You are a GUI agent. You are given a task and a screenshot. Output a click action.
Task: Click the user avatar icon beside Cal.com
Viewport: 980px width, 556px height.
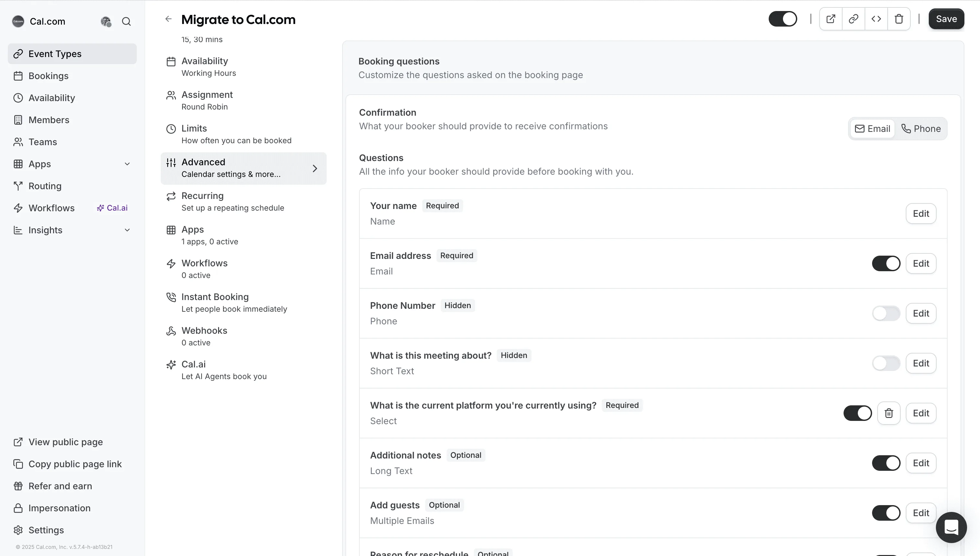pyautogui.click(x=106, y=21)
